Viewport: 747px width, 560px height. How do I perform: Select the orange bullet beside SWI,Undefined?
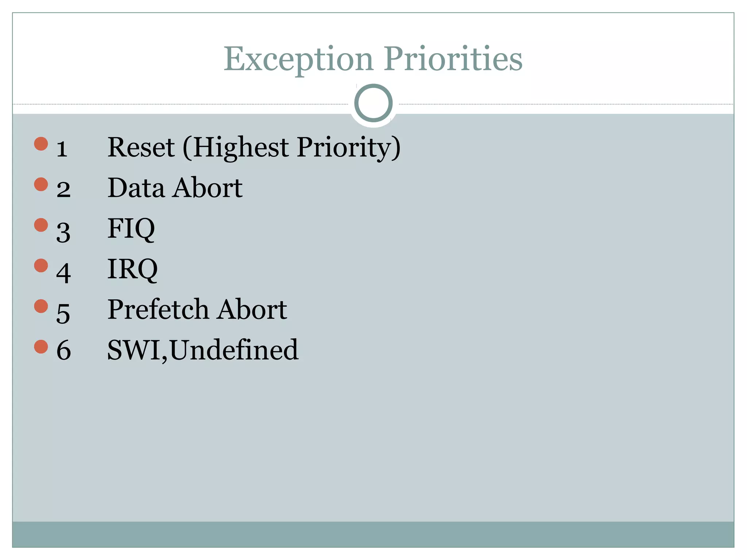click(41, 347)
